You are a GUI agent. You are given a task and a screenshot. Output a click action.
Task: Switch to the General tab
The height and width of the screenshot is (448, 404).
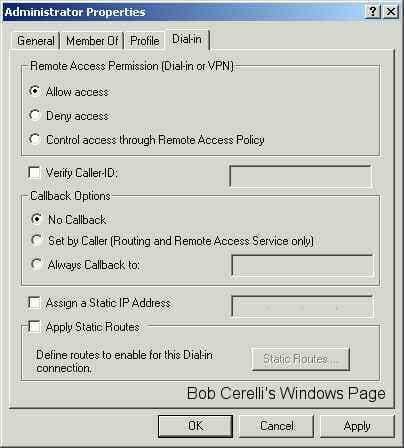click(x=36, y=41)
